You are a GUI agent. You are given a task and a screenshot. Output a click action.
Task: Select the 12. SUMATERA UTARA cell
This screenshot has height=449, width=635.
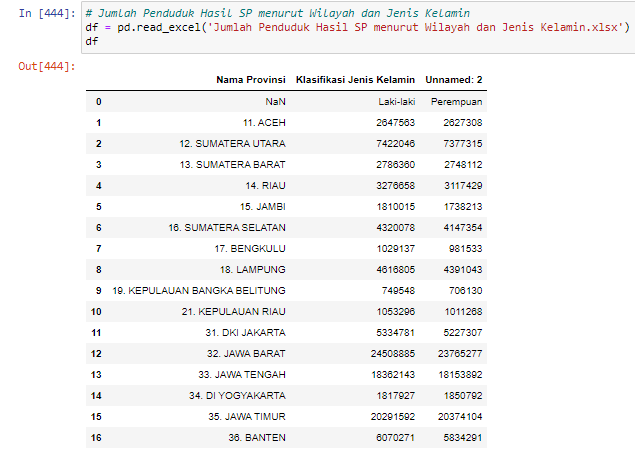(x=232, y=144)
